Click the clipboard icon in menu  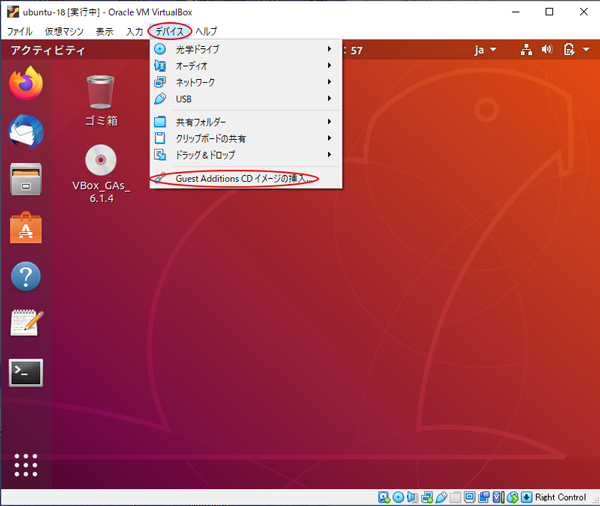160,138
